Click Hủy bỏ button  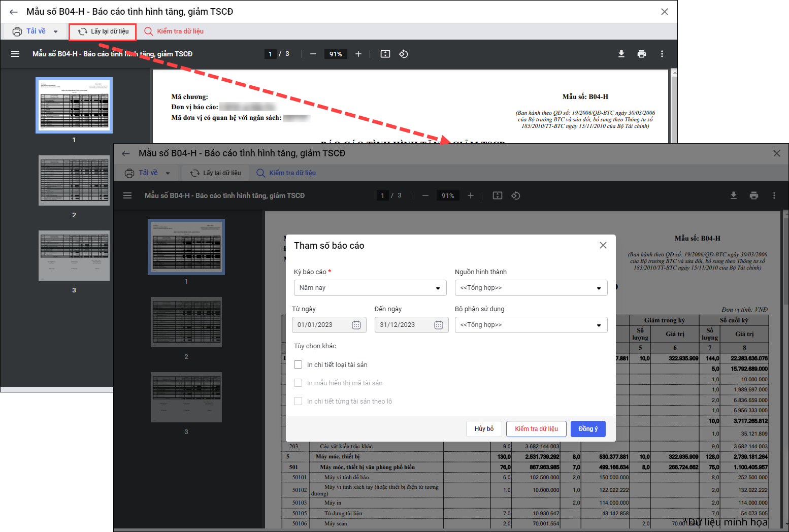pyautogui.click(x=484, y=429)
